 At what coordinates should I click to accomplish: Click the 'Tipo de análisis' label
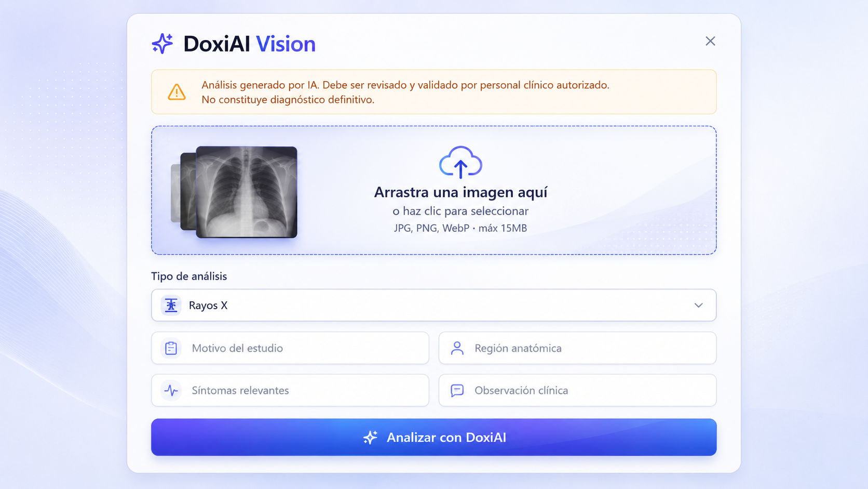click(x=189, y=276)
